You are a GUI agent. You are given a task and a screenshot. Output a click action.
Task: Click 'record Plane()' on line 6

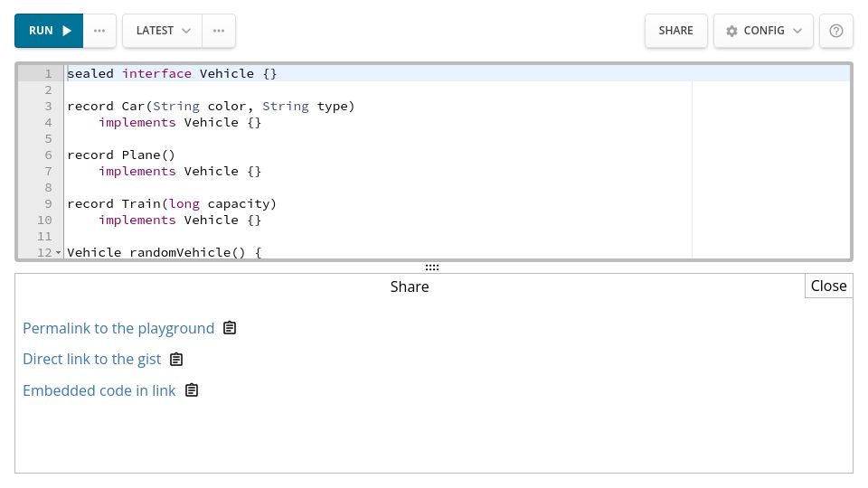[120, 155]
